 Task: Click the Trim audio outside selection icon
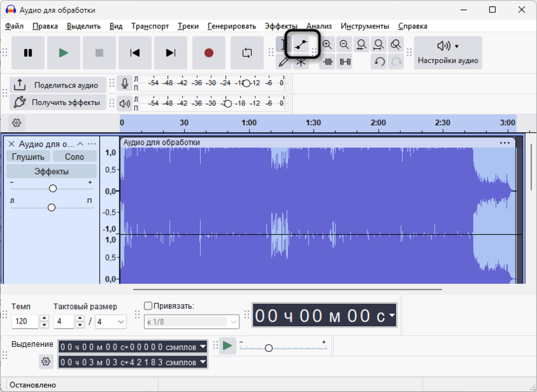[327, 62]
